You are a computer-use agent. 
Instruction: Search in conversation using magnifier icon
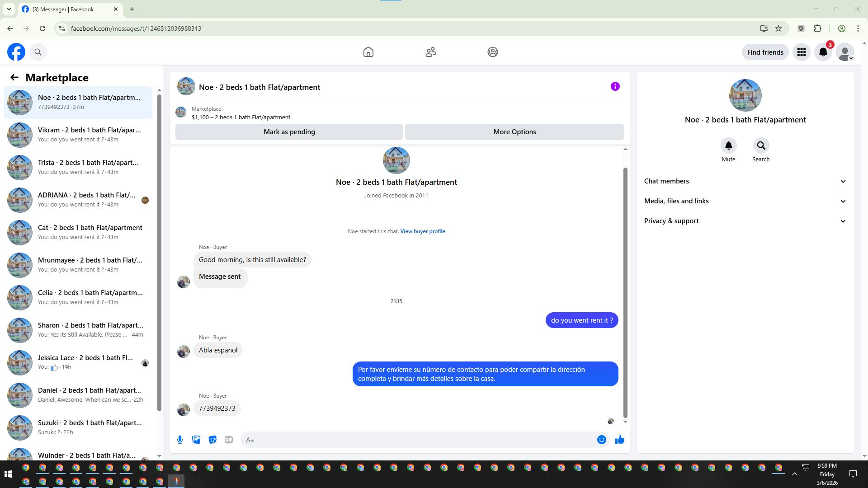(761, 145)
